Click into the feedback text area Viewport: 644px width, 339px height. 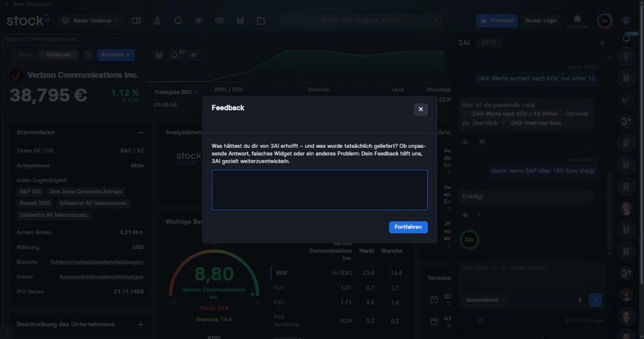[319, 190]
